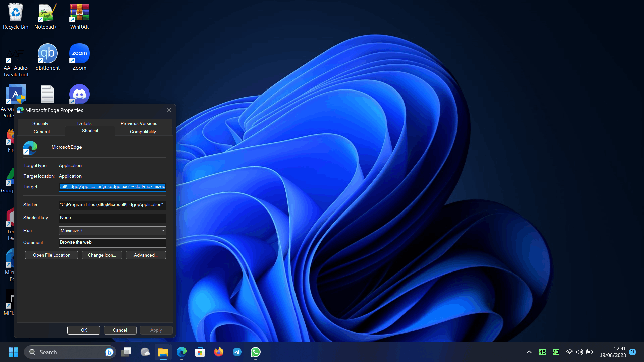Open the Details tab

[x=85, y=123]
